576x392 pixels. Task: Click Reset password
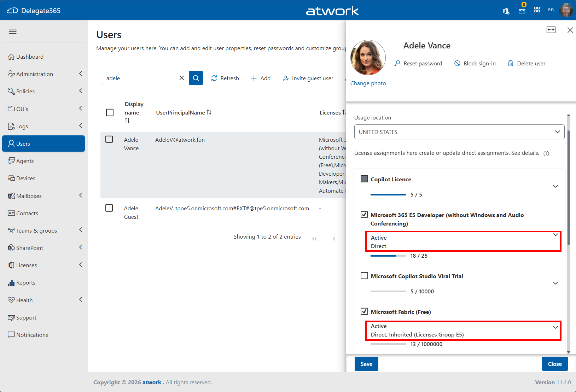(x=418, y=63)
